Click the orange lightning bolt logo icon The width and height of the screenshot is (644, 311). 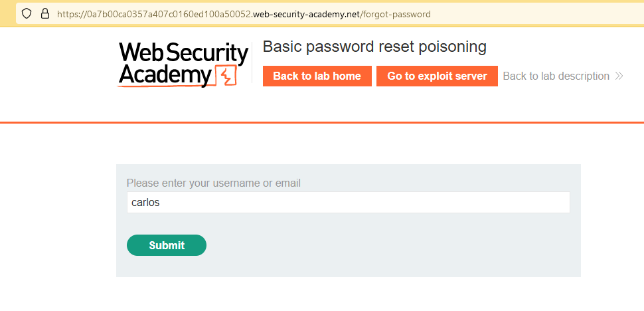[x=227, y=76]
